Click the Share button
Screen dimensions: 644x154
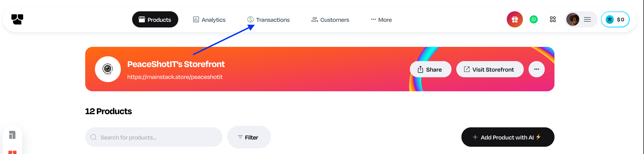[x=430, y=69]
